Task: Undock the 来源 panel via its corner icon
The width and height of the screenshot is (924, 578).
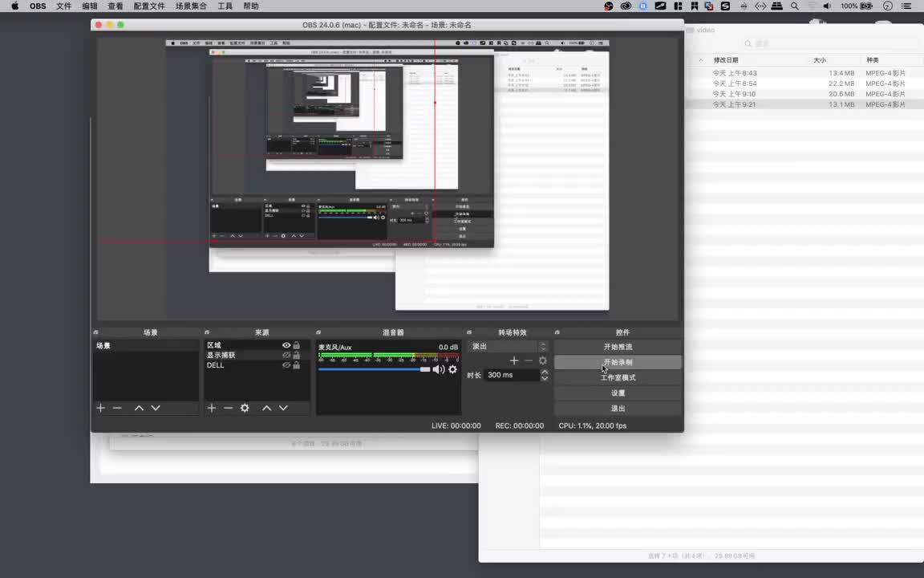Action: 207,332
